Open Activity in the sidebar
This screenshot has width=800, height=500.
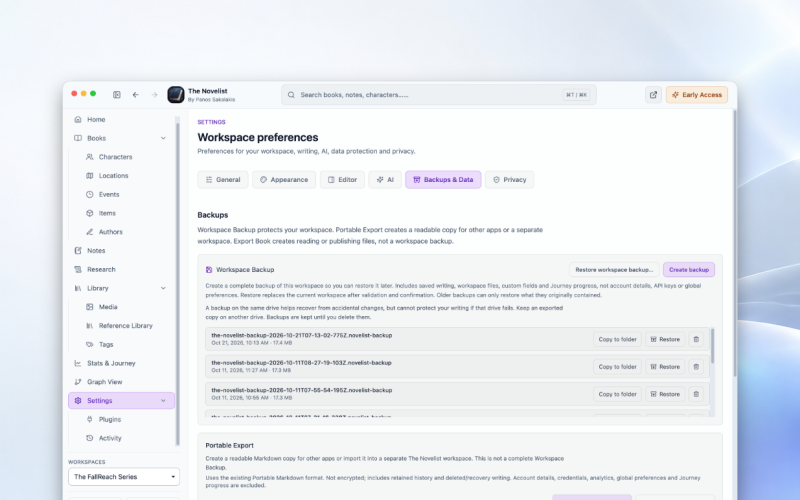pyautogui.click(x=127, y=438)
